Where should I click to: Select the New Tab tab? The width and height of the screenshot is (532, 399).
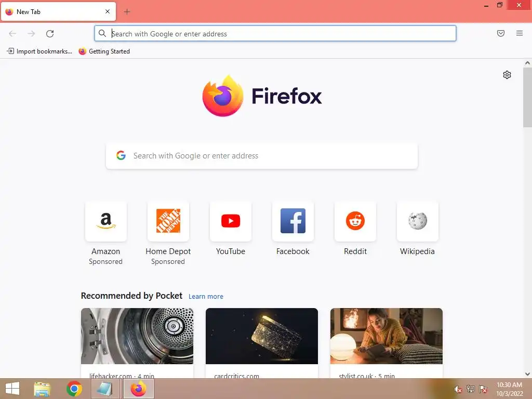coord(58,12)
